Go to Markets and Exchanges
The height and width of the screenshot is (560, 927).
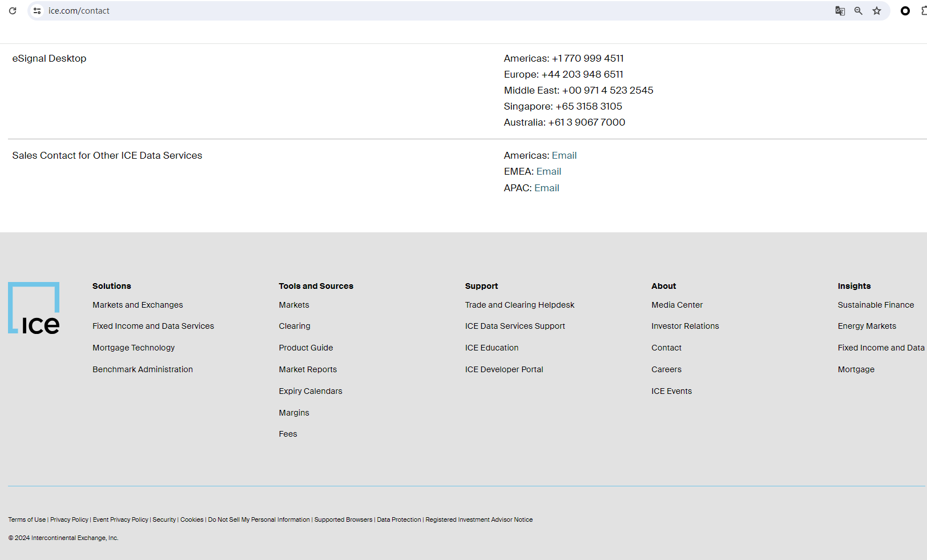point(138,305)
